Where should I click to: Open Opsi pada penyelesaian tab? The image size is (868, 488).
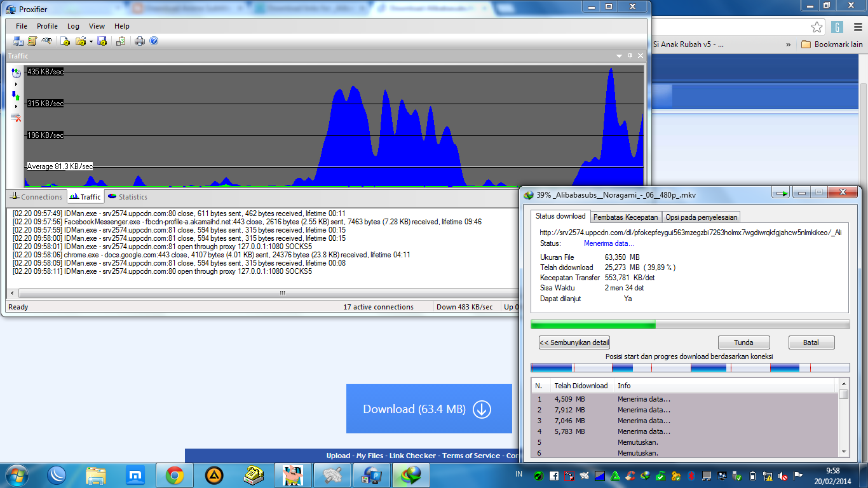point(702,217)
